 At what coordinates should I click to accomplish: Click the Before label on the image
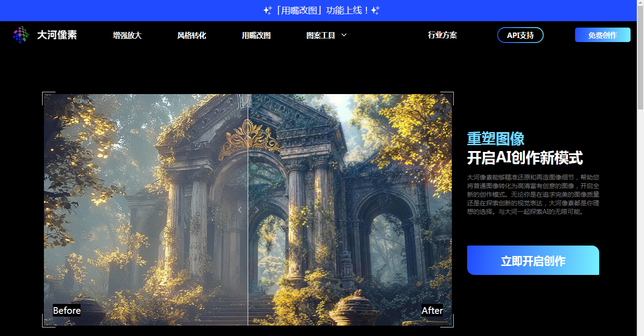(x=67, y=311)
